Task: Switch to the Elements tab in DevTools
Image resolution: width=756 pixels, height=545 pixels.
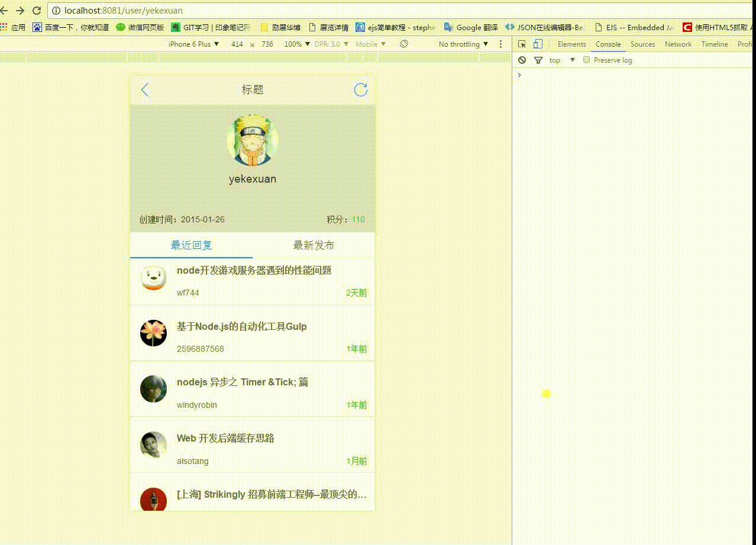Action: [x=571, y=44]
